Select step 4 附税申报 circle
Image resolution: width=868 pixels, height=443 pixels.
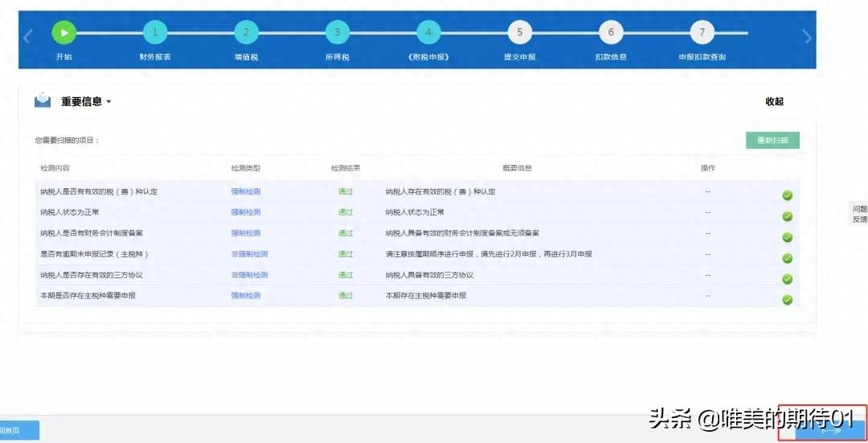(x=428, y=33)
